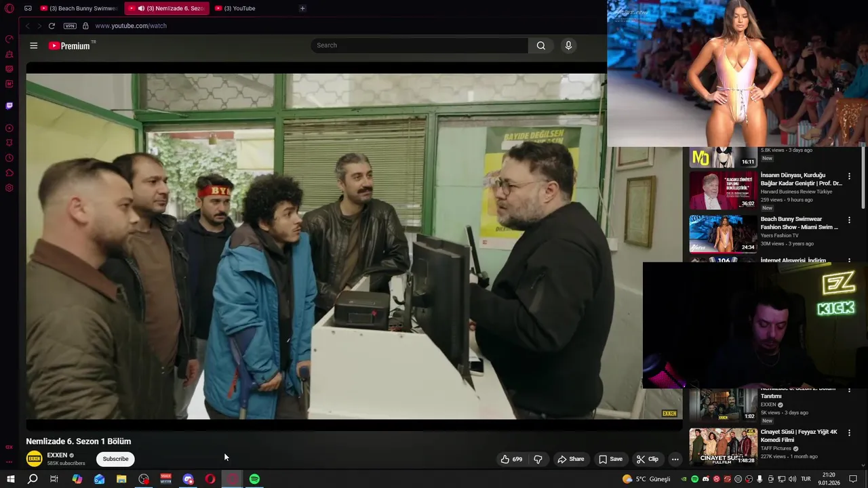Go back to previous page

[28, 26]
